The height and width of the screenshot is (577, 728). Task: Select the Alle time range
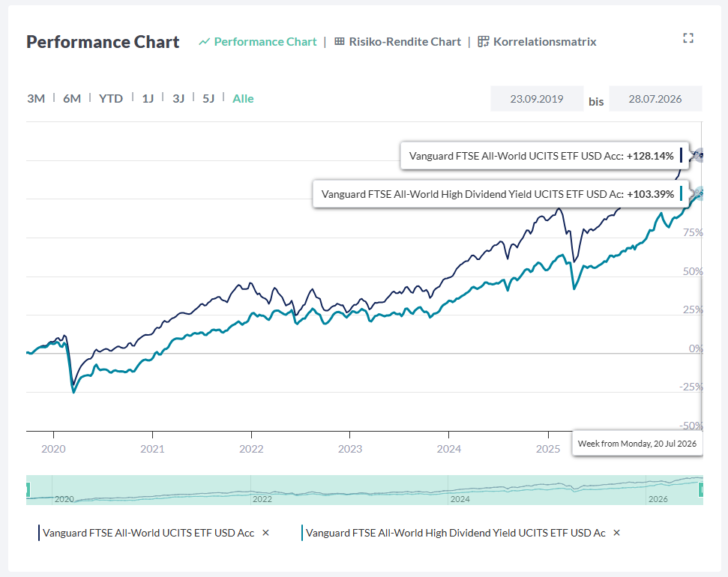tap(243, 98)
